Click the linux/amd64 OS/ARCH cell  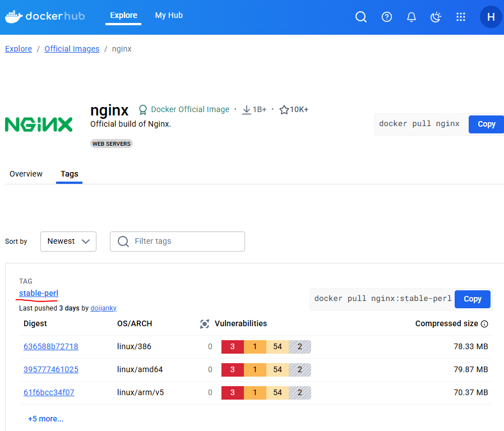(x=140, y=369)
